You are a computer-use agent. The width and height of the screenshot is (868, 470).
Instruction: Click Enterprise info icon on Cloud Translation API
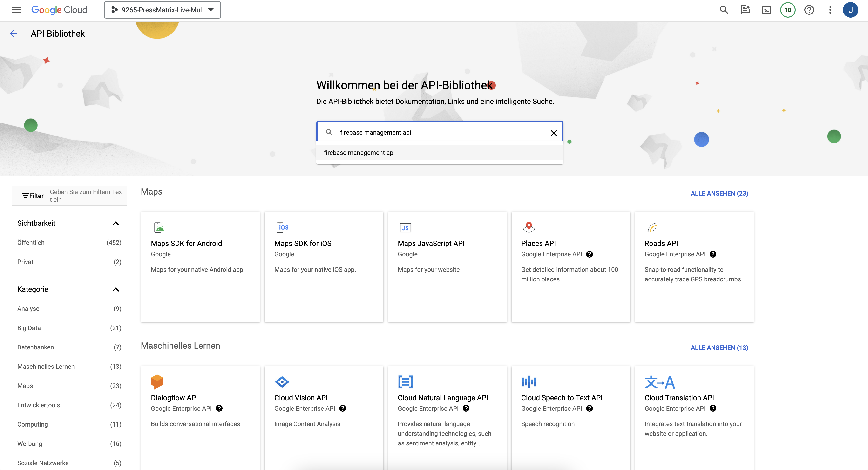pos(713,408)
